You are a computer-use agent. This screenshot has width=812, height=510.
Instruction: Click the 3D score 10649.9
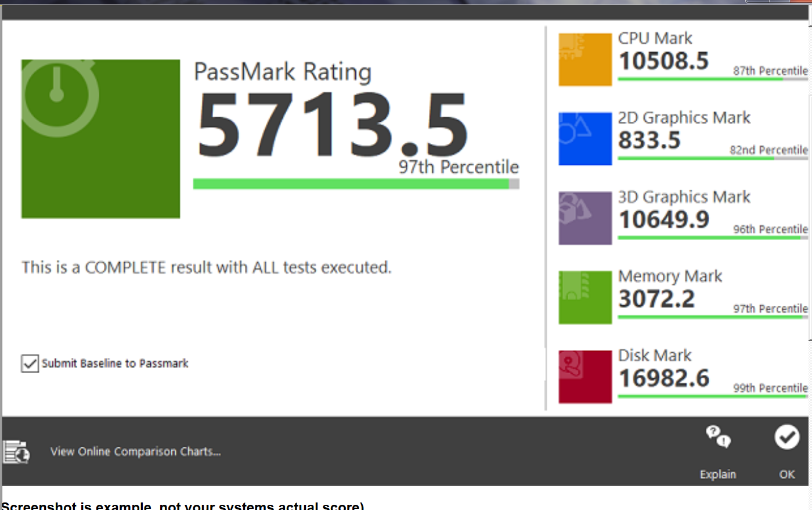[664, 220]
